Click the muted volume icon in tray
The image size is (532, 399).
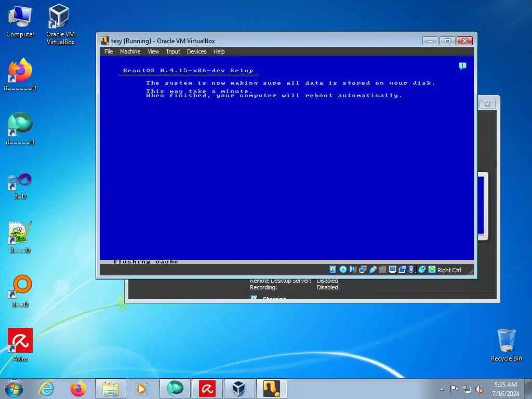click(480, 389)
